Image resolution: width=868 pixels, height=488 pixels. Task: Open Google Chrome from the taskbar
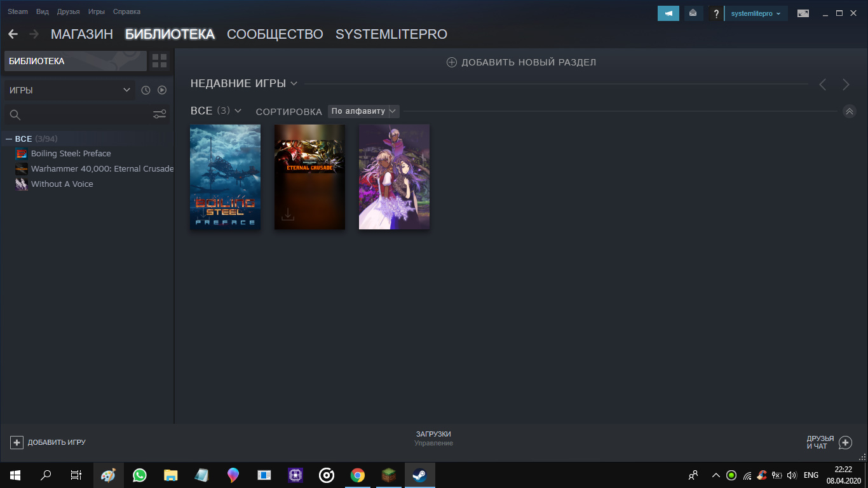pos(357,475)
